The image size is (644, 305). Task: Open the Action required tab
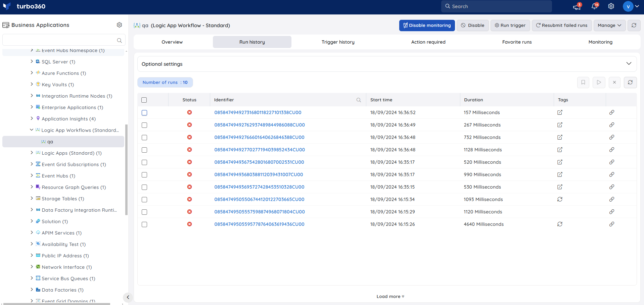coord(428,42)
